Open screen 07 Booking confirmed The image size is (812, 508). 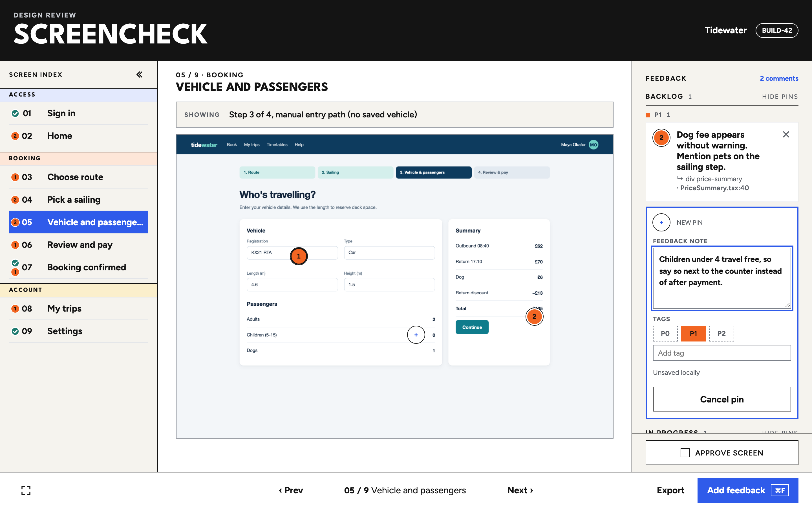coord(78,268)
